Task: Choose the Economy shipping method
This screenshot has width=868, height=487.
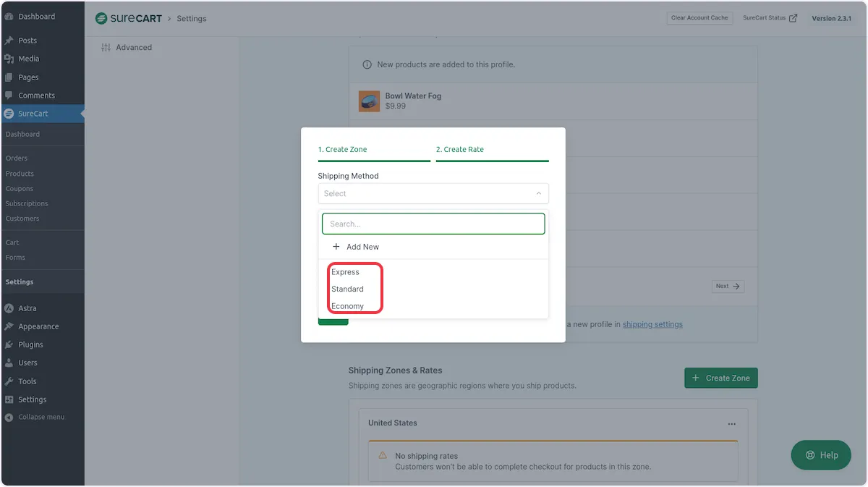Action: (x=347, y=306)
